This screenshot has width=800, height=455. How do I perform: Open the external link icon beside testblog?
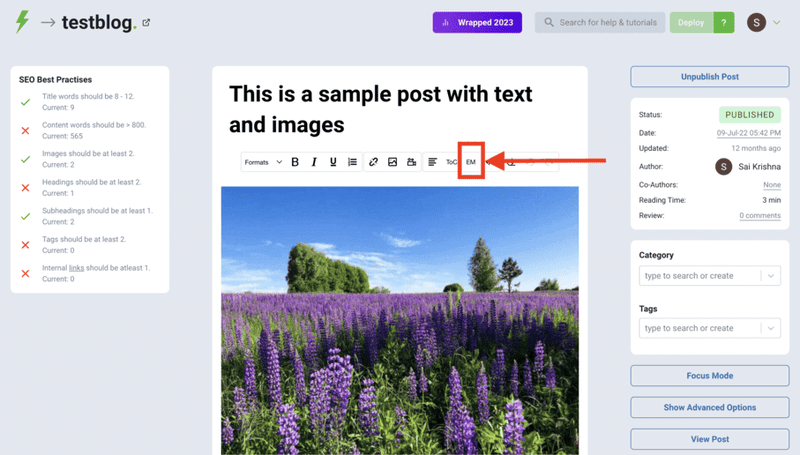point(147,23)
